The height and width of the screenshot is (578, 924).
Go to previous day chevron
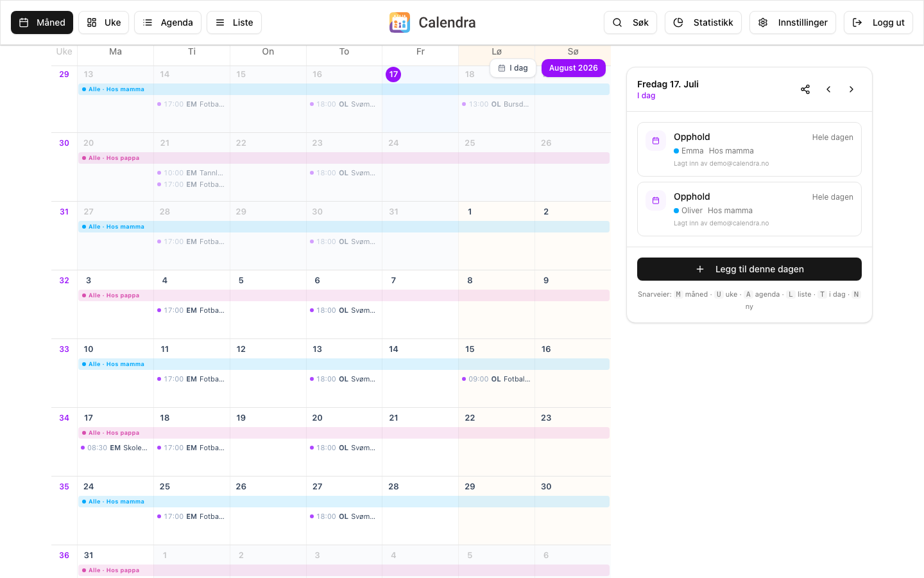[828, 89]
